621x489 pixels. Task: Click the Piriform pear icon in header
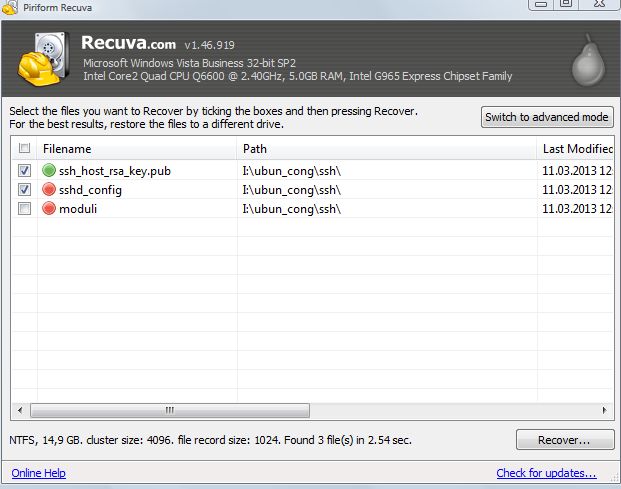coord(589,60)
